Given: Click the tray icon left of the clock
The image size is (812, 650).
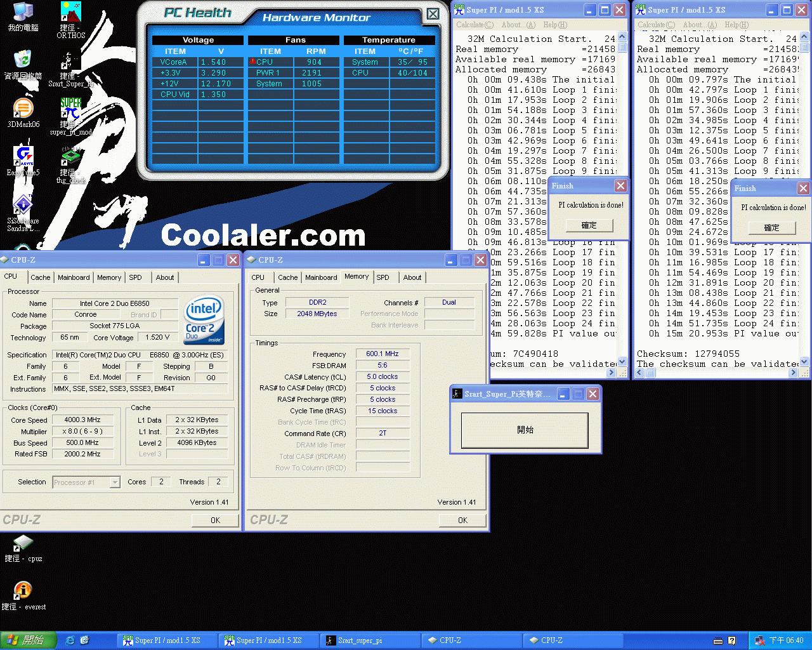Looking at the screenshot, I should click(760, 640).
